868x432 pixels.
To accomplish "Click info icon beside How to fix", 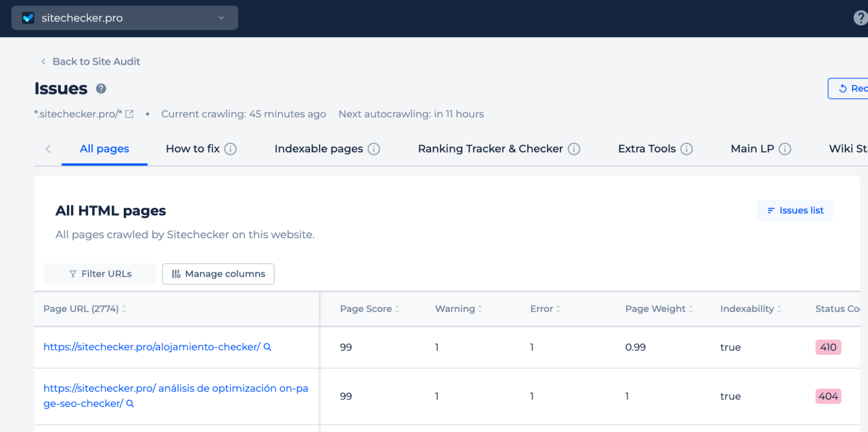I will (231, 149).
